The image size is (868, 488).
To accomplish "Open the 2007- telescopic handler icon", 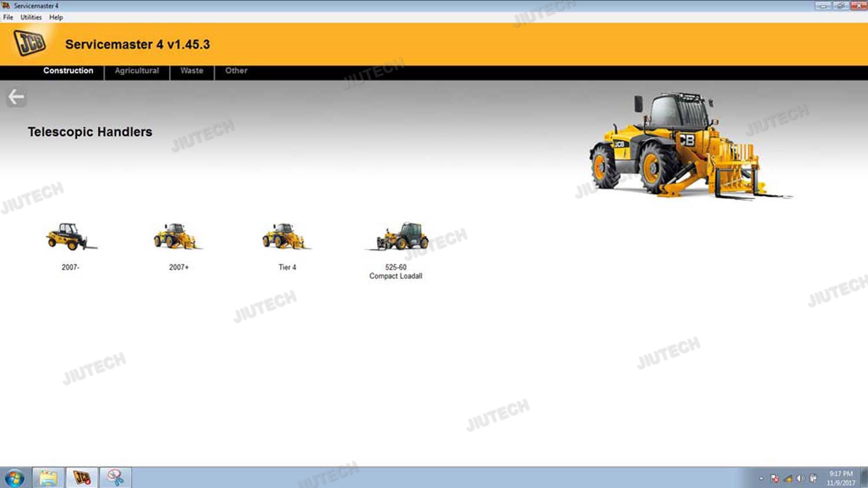I will coord(71,237).
